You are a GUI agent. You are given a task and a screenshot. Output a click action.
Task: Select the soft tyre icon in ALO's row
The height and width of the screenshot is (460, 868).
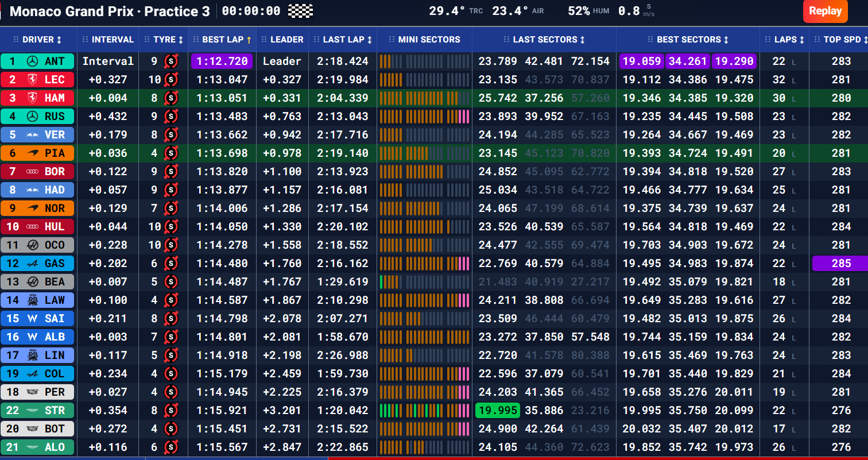pos(171,447)
